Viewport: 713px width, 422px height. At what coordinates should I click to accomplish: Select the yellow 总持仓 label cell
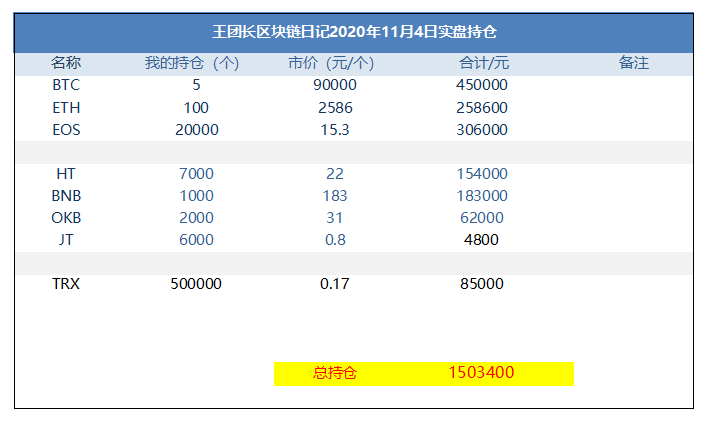pos(335,373)
